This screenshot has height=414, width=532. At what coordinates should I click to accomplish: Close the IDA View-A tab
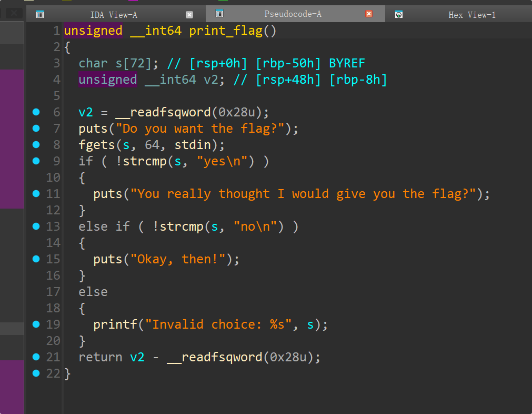click(x=189, y=15)
